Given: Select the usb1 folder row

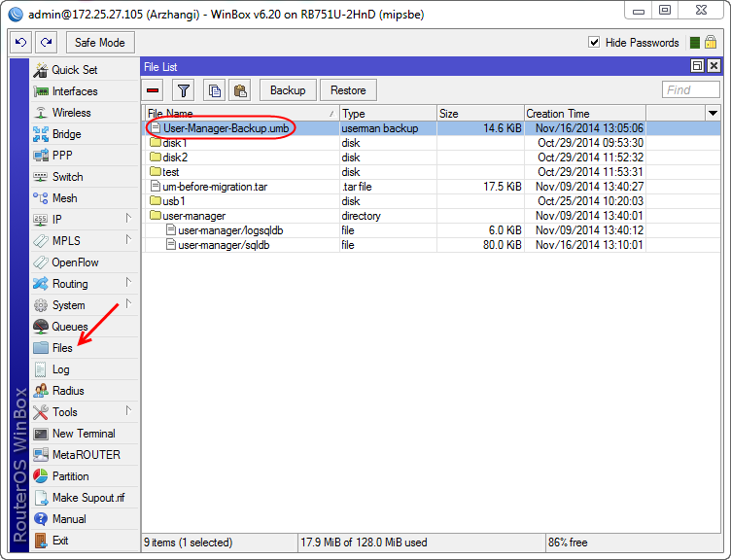Looking at the screenshot, I should coord(432,201).
